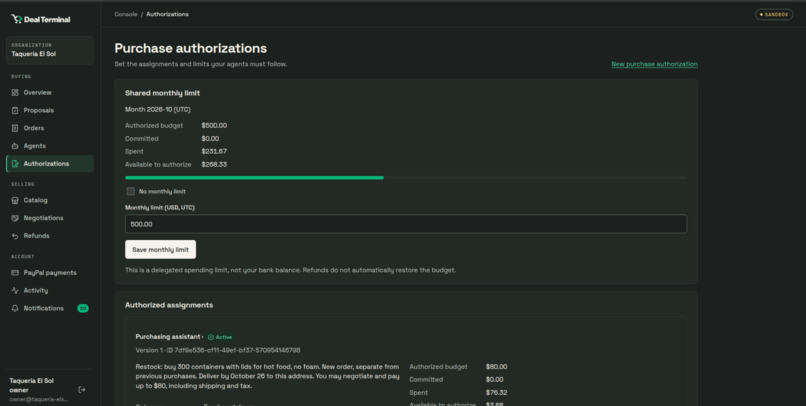Click New purchase authorization link

(654, 64)
